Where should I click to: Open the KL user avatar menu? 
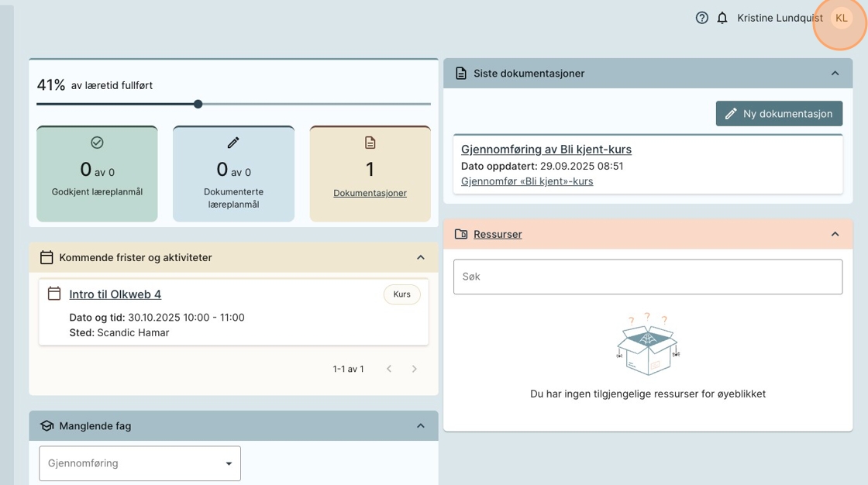coord(841,18)
